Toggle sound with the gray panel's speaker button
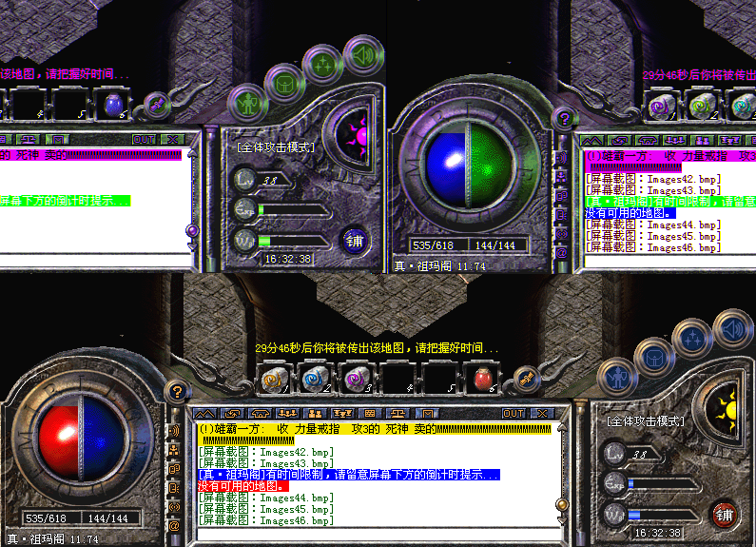 tap(732, 329)
